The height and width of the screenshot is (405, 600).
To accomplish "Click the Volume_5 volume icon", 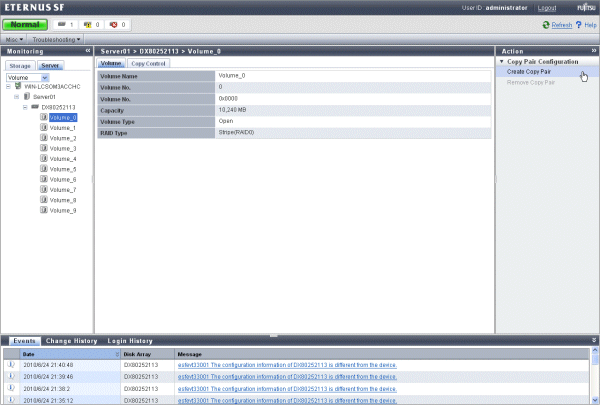I will [x=44, y=169].
